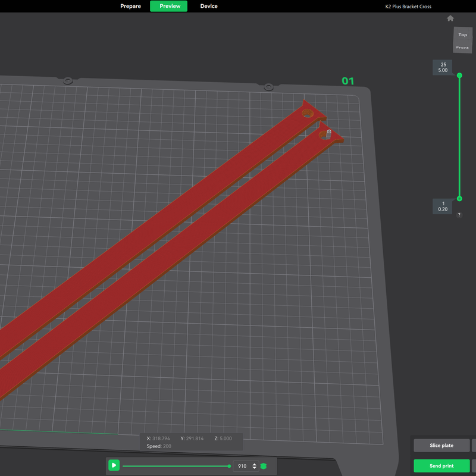Click the project title "K2 Plus Bracket Cross"
476x476 pixels.
click(x=408, y=7)
